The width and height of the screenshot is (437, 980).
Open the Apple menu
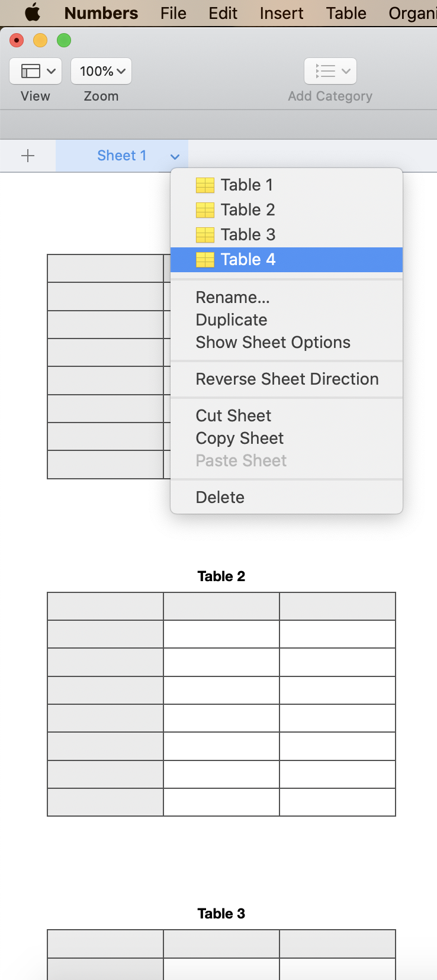pyautogui.click(x=33, y=12)
